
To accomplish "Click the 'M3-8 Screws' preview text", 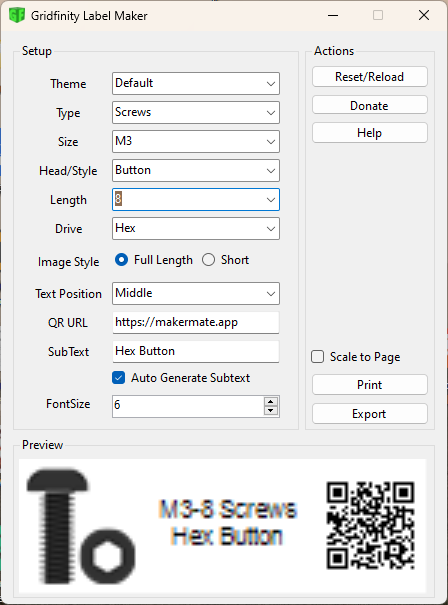I will click(228, 509).
